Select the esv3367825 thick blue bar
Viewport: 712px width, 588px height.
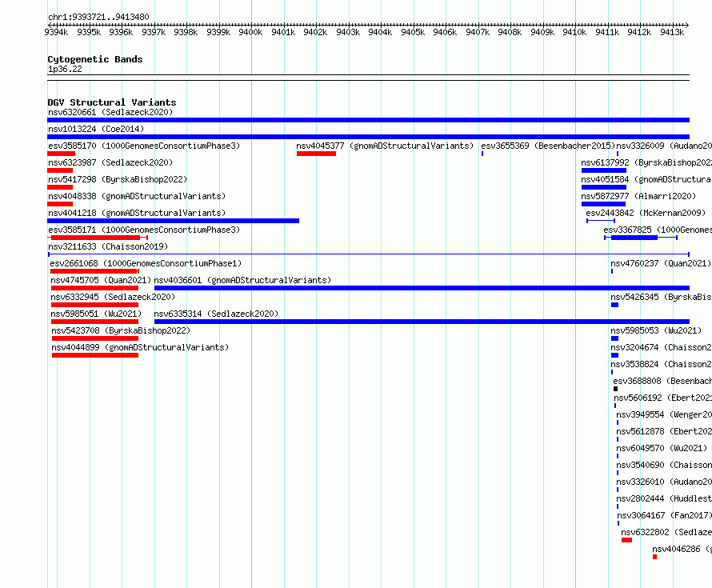tap(634, 238)
